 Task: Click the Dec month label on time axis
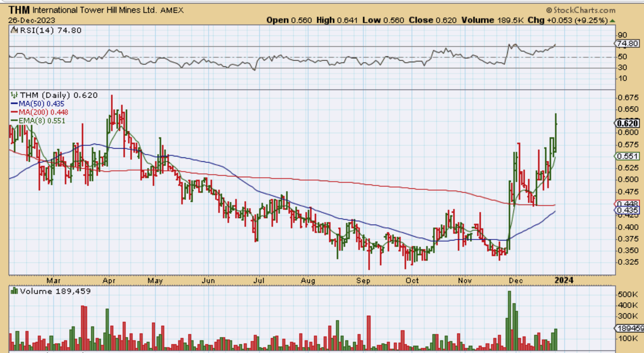coord(515,281)
